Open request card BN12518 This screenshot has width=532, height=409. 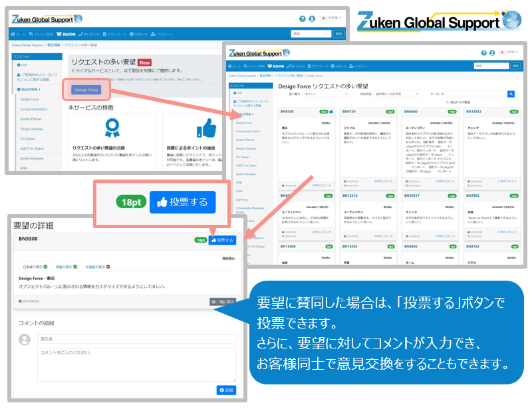click(368, 216)
